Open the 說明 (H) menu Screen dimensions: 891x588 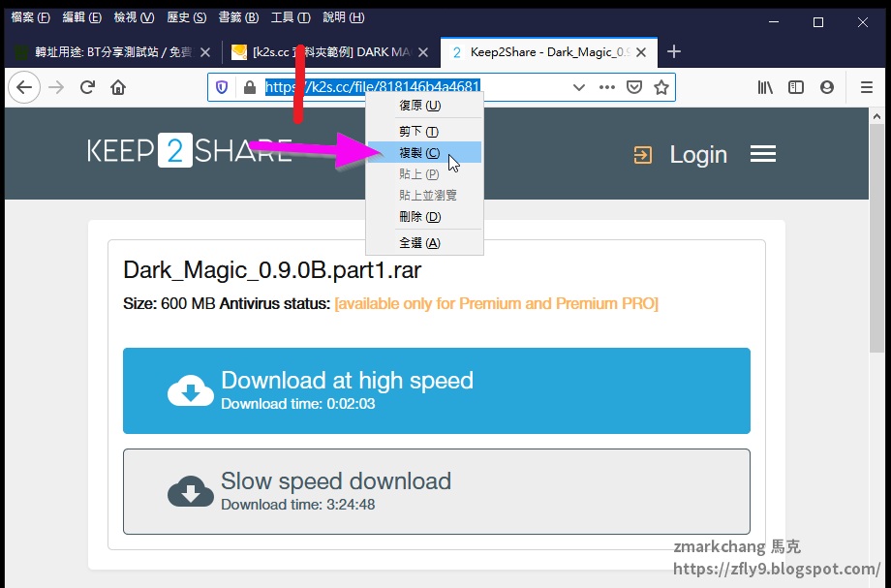[x=343, y=17]
